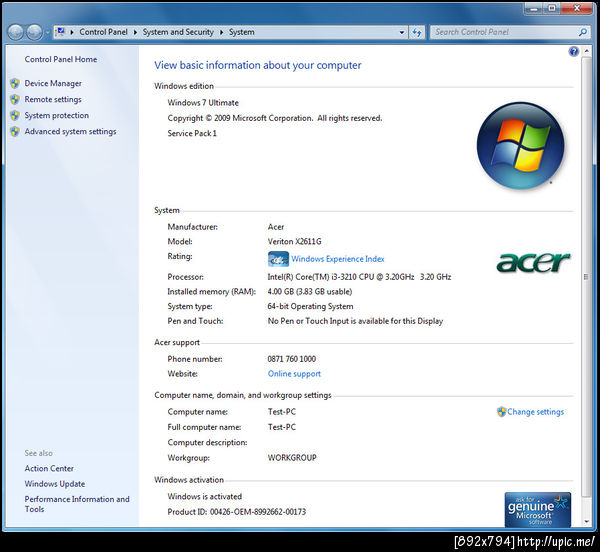Open Windows Experience Index link
Viewport: 600px width, 552px height.
click(338, 259)
